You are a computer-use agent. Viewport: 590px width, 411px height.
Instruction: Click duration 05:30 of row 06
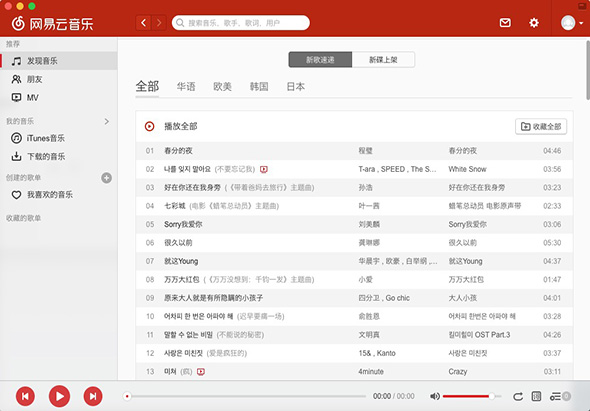pos(552,243)
